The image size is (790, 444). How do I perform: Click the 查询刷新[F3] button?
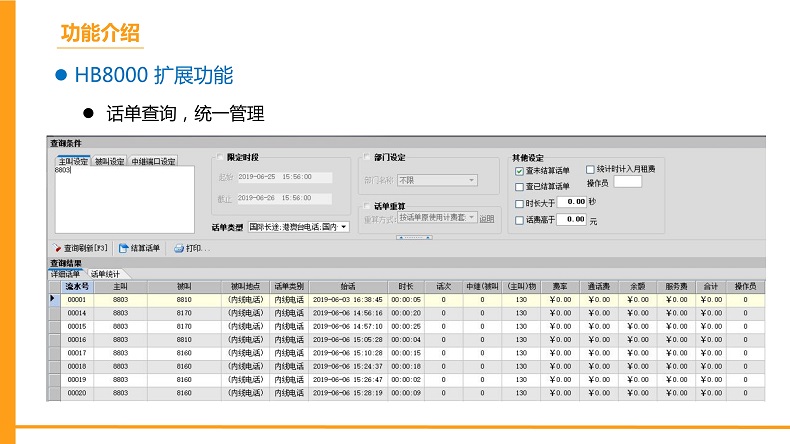point(81,248)
